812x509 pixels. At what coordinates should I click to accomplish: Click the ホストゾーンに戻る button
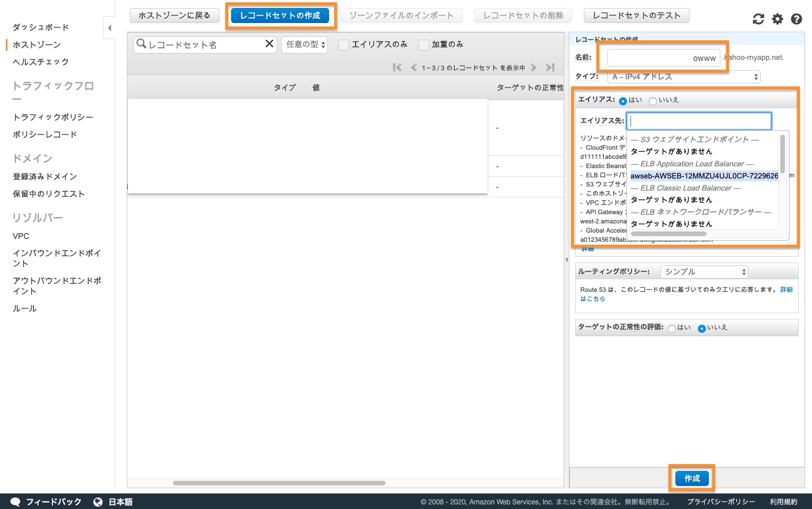[174, 16]
